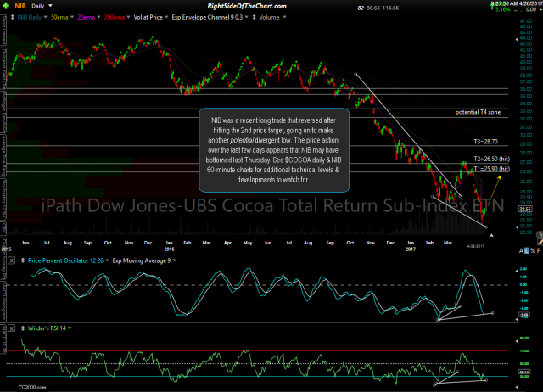
Task: Click the 38.14 RSI value tag
Action: 524,372
